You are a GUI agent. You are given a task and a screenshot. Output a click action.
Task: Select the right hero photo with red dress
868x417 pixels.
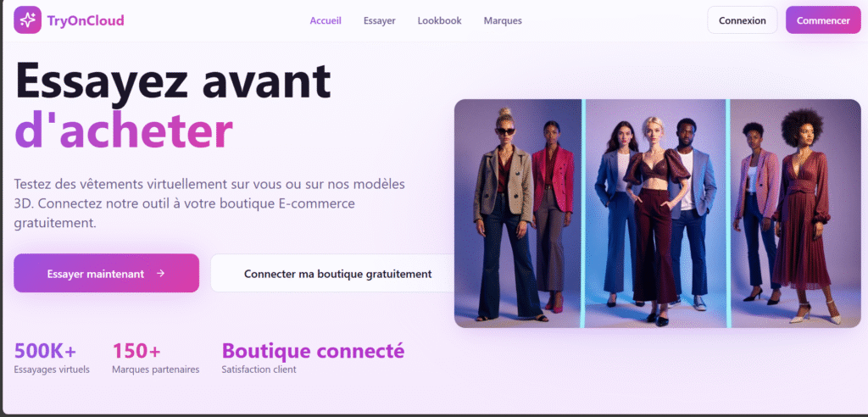tap(795, 213)
